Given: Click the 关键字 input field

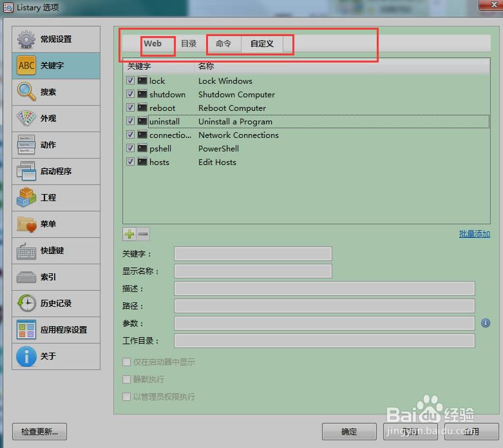Looking at the screenshot, I should point(252,254).
